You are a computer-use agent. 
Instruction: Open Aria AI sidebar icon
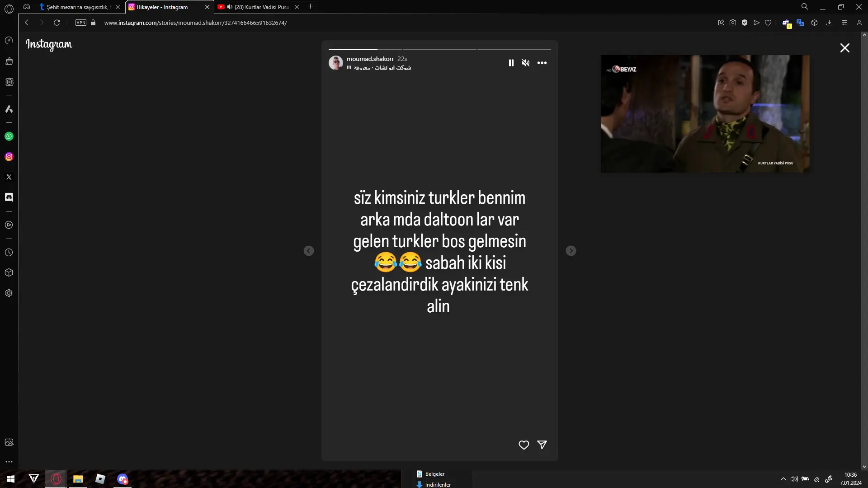click(x=9, y=109)
